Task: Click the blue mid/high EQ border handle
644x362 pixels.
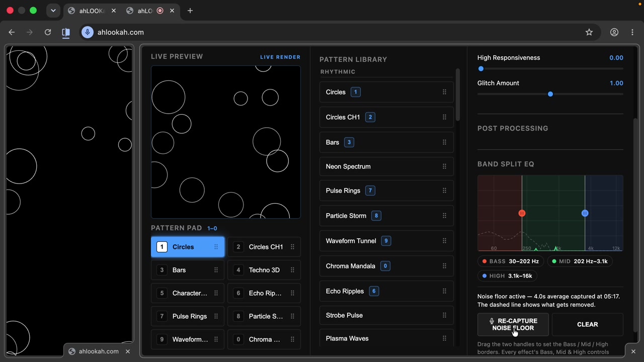Action: (585, 213)
